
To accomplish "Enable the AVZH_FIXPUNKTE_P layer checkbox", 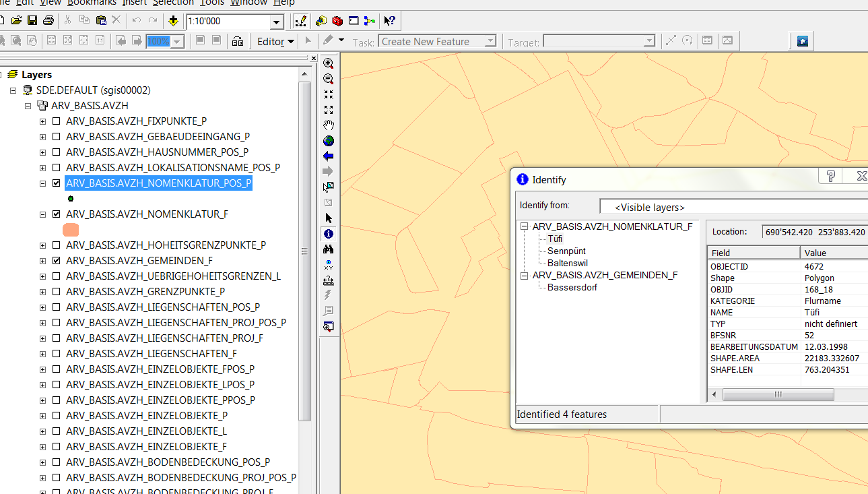I will click(x=57, y=121).
